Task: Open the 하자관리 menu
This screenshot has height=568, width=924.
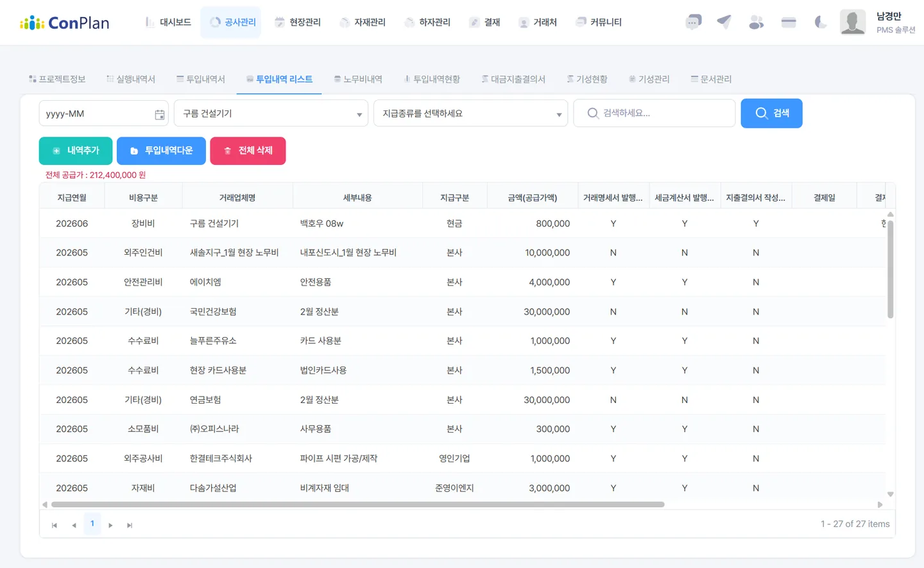Action: coord(427,22)
